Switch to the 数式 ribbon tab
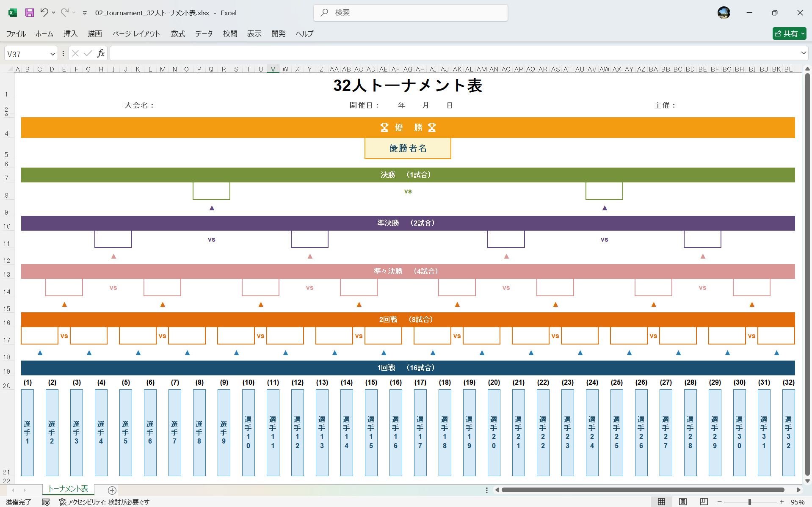 click(178, 34)
